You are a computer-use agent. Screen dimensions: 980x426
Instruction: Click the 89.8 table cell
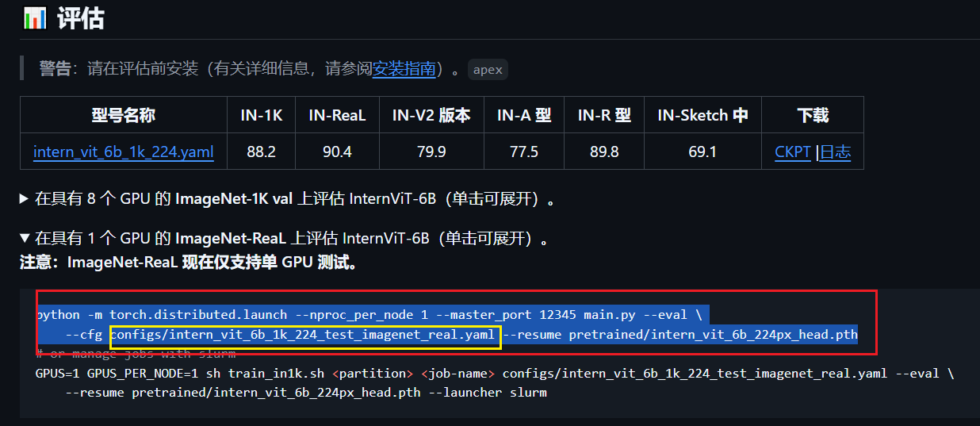click(x=604, y=152)
